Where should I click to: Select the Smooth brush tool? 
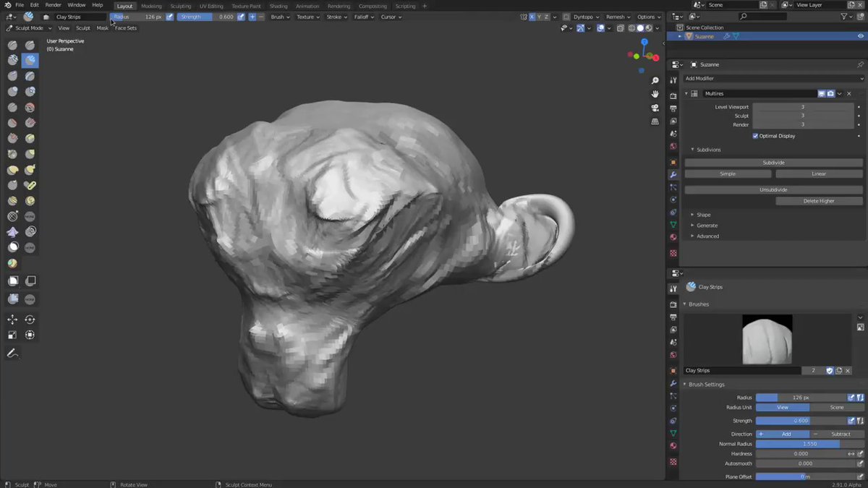click(x=30, y=108)
